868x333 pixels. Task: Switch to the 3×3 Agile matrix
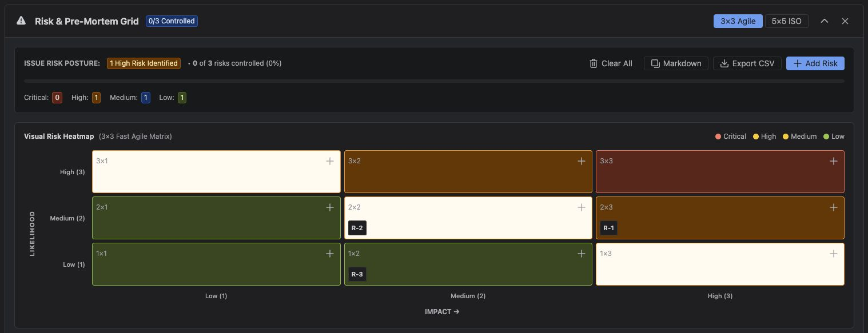coord(738,21)
